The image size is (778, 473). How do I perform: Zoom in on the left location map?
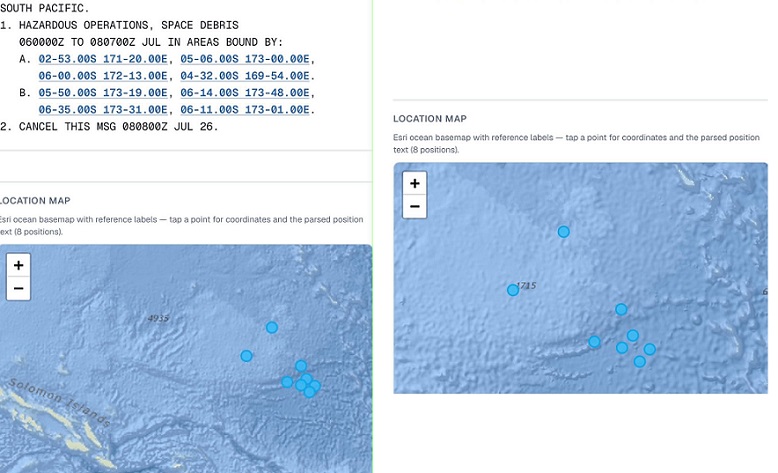[x=18, y=266]
